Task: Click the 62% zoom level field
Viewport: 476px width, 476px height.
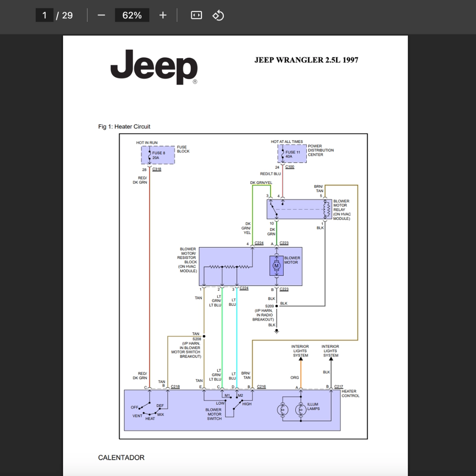Action: (x=132, y=15)
